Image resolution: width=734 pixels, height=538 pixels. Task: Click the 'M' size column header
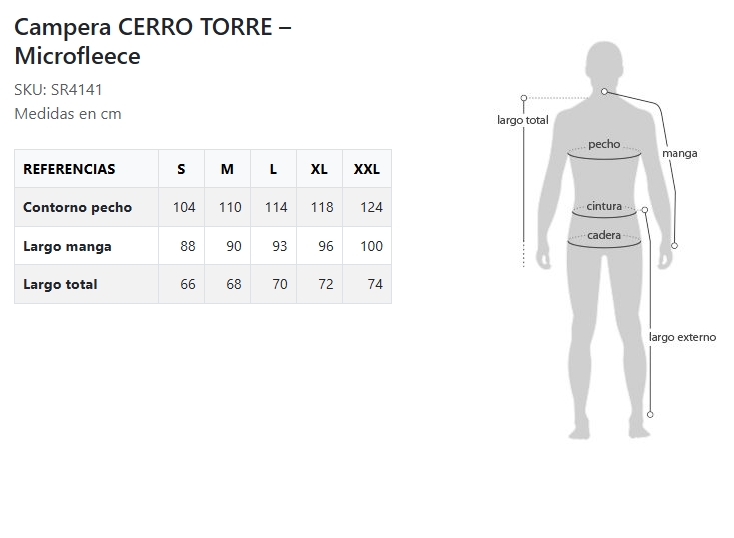pos(227,169)
